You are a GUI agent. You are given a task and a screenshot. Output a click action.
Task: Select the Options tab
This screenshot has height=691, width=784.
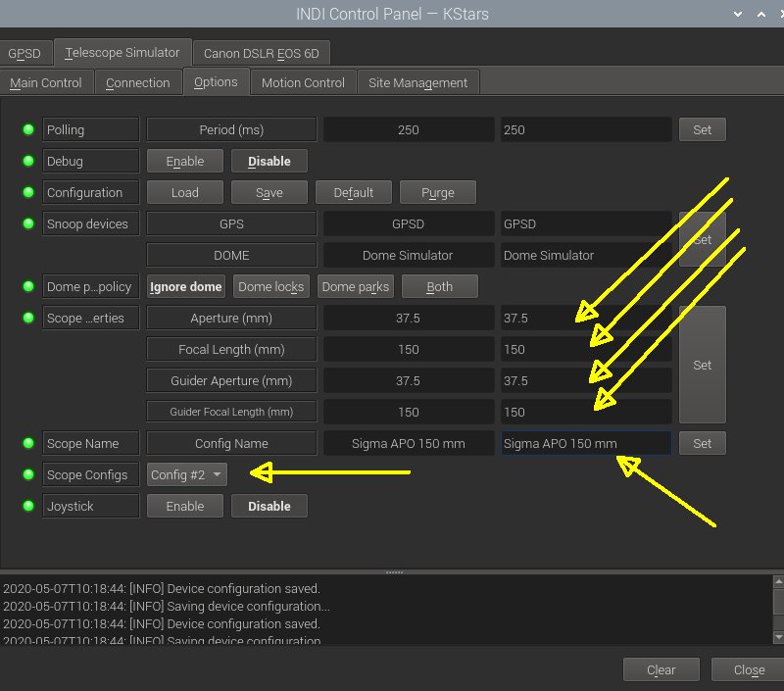(216, 82)
